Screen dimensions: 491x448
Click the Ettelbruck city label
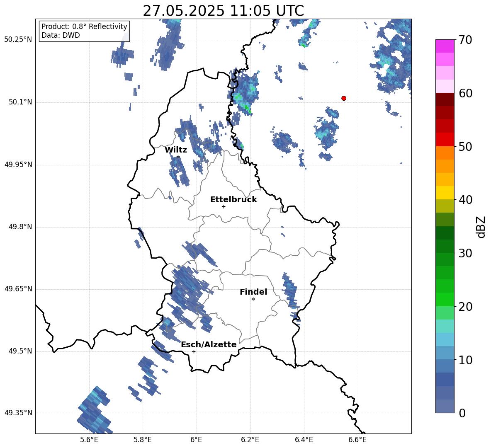(x=233, y=199)
